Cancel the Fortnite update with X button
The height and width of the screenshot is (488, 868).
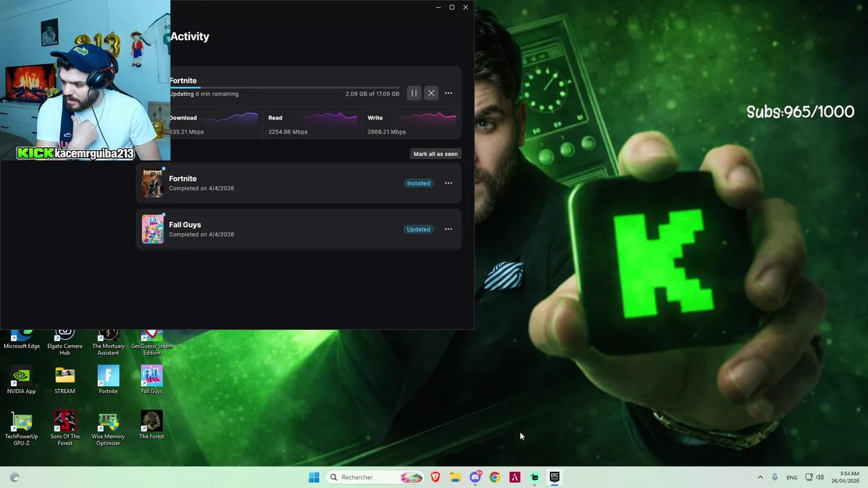pyautogui.click(x=431, y=94)
